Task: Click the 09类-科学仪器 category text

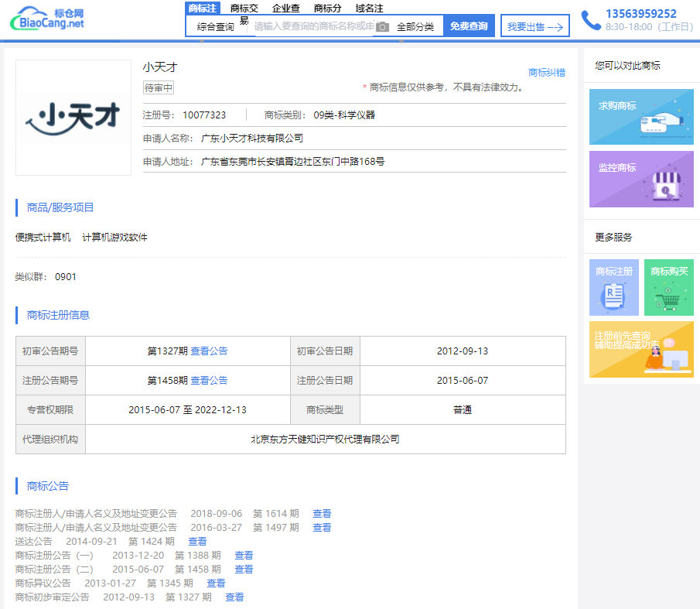Action: pos(344,115)
